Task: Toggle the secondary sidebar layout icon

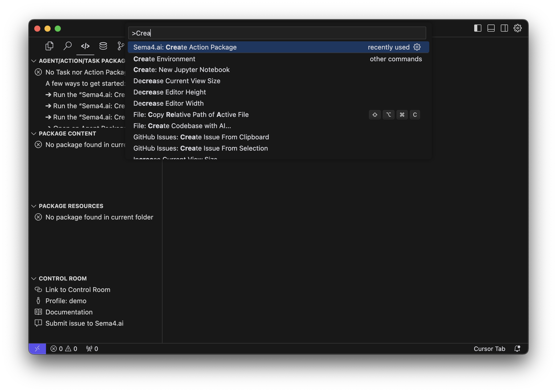Action: pos(504,28)
